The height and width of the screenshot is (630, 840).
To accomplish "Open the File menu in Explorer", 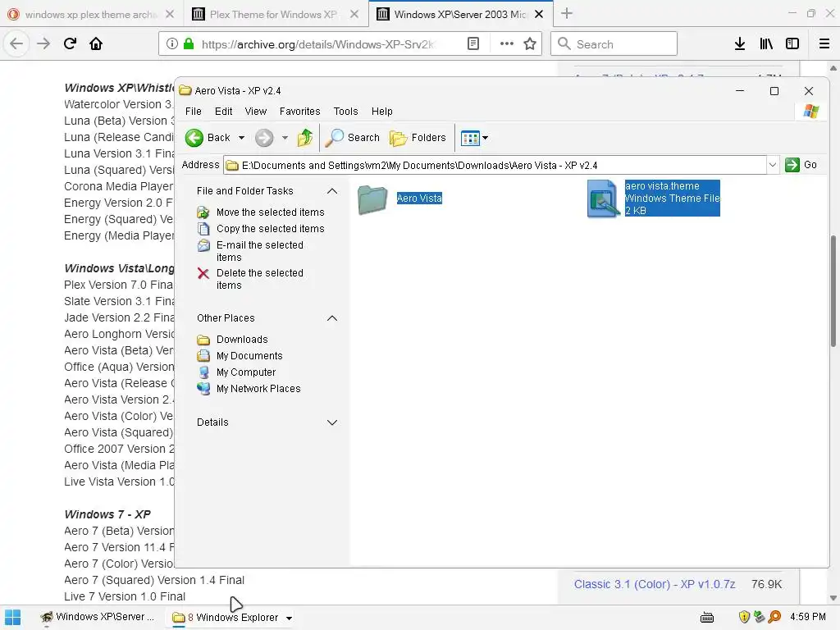I will click(x=194, y=112).
